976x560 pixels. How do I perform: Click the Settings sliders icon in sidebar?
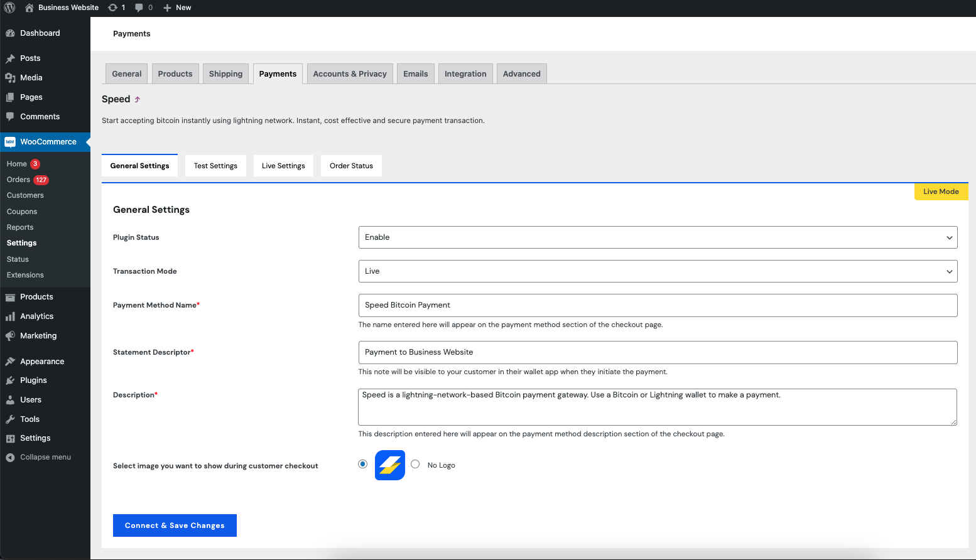click(x=10, y=438)
